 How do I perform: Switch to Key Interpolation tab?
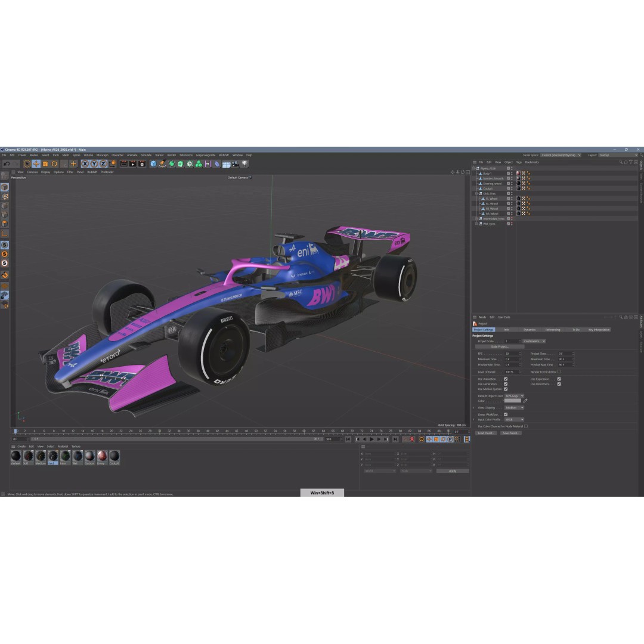click(x=599, y=330)
